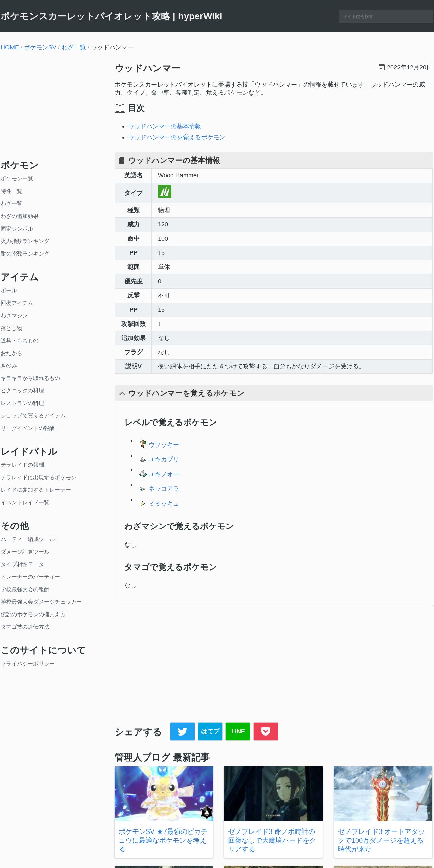Open ボール item page
The image size is (434, 868).
(9, 291)
